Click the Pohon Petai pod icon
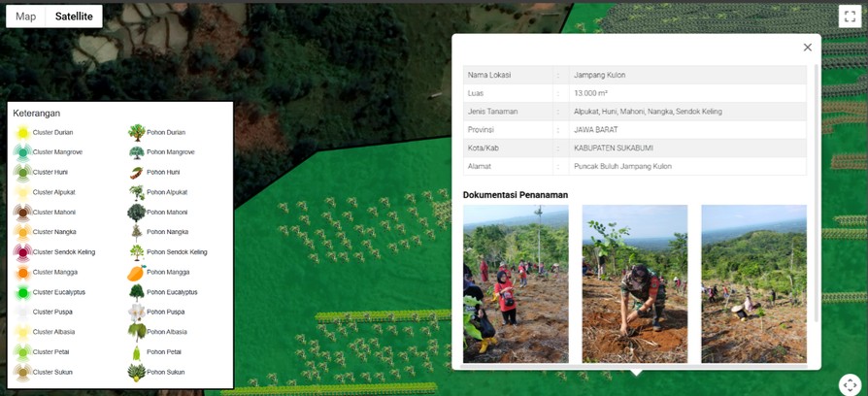The width and height of the screenshot is (868, 396). tap(136, 352)
